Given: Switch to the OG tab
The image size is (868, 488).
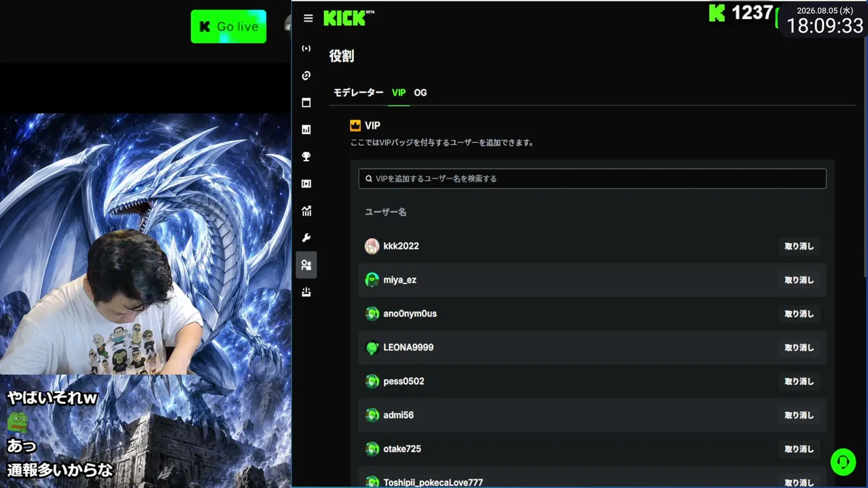Looking at the screenshot, I should 420,93.
